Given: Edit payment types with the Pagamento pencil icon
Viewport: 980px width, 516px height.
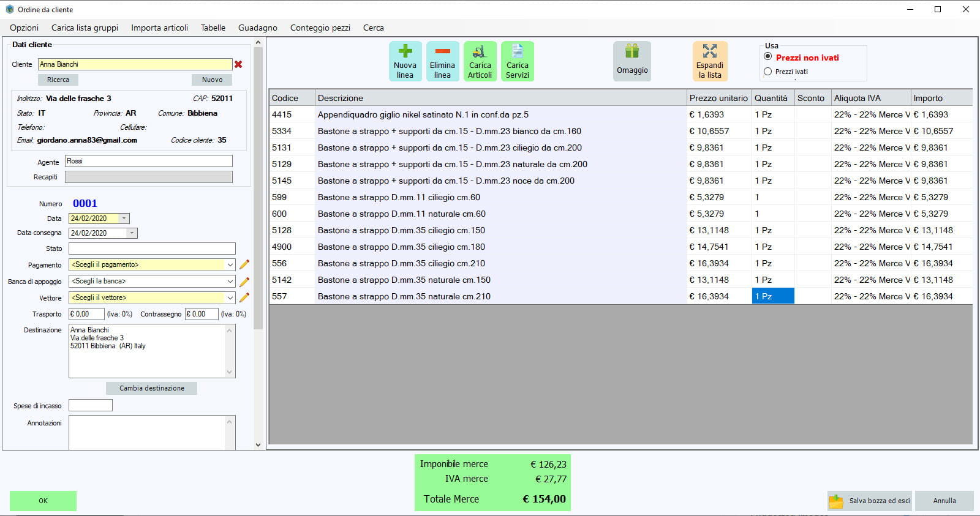Looking at the screenshot, I should coord(244,264).
